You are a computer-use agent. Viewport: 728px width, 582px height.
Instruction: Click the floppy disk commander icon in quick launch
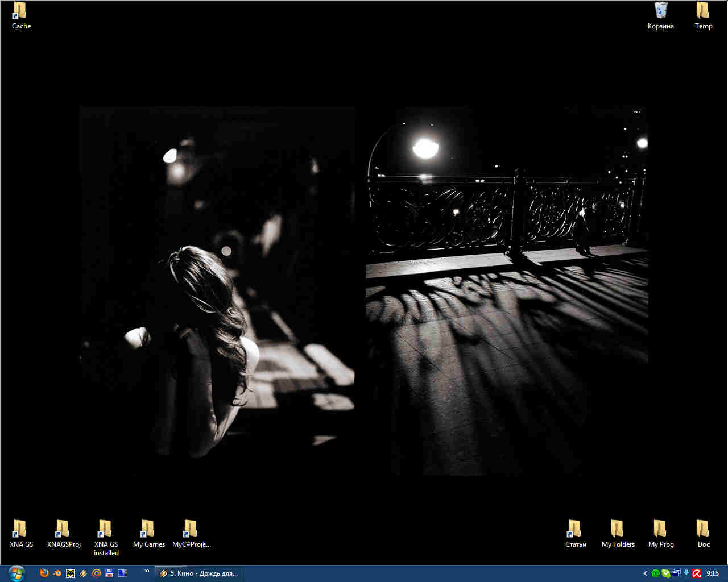click(x=110, y=573)
